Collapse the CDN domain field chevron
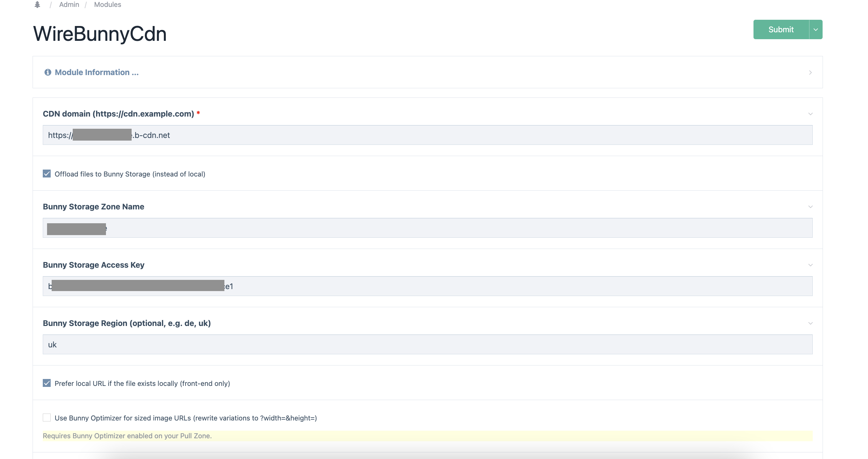 [810, 114]
